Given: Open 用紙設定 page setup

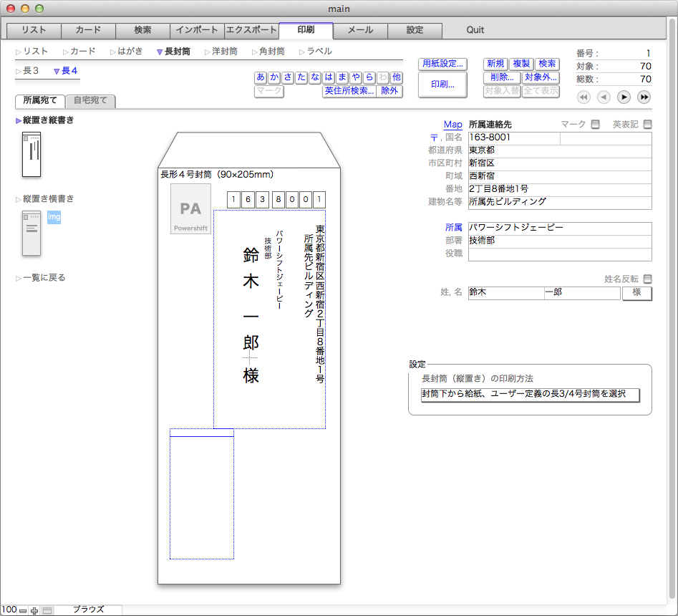Looking at the screenshot, I should [x=442, y=64].
